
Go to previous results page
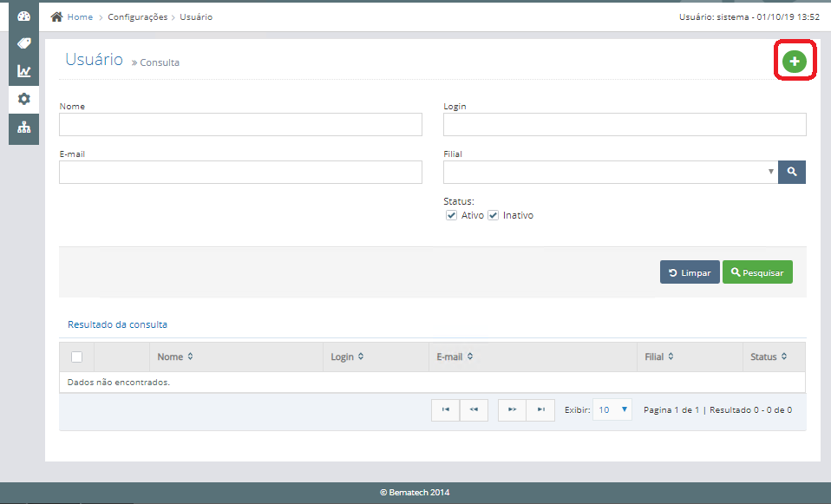click(x=474, y=409)
